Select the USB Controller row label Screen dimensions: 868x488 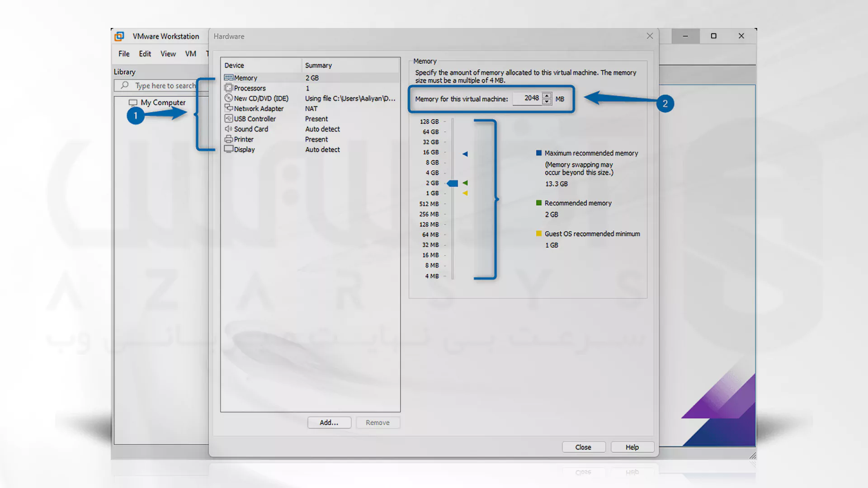[x=255, y=118]
